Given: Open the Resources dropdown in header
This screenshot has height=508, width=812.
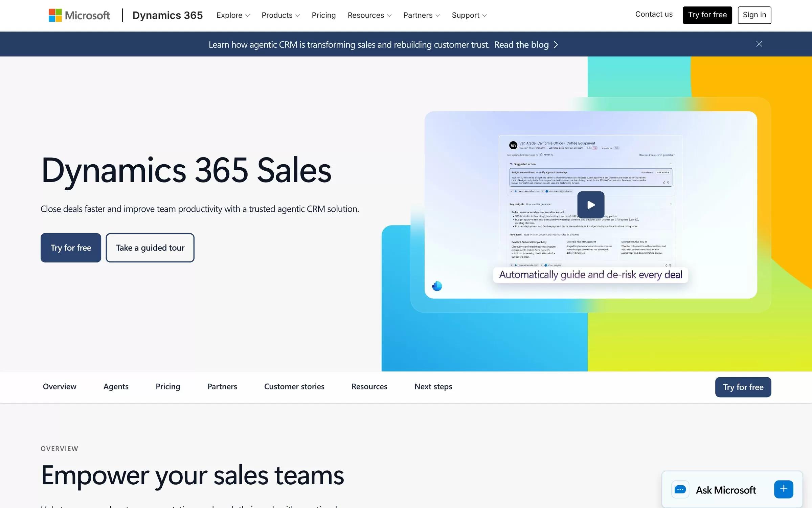Looking at the screenshot, I should 369,15.
